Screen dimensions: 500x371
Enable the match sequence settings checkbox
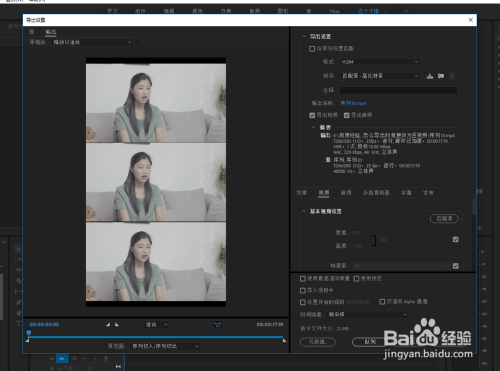(312, 49)
